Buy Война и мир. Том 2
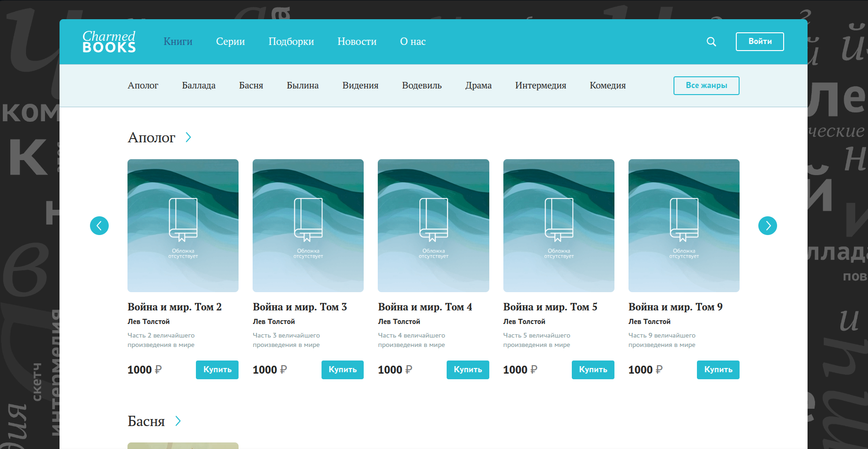This screenshot has width=868, height=449. tap(217, 370)
